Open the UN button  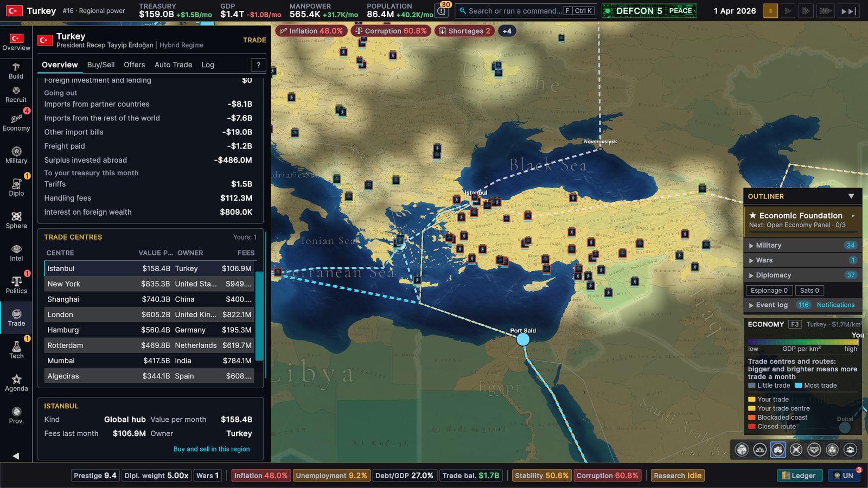(x=844, y=476)
